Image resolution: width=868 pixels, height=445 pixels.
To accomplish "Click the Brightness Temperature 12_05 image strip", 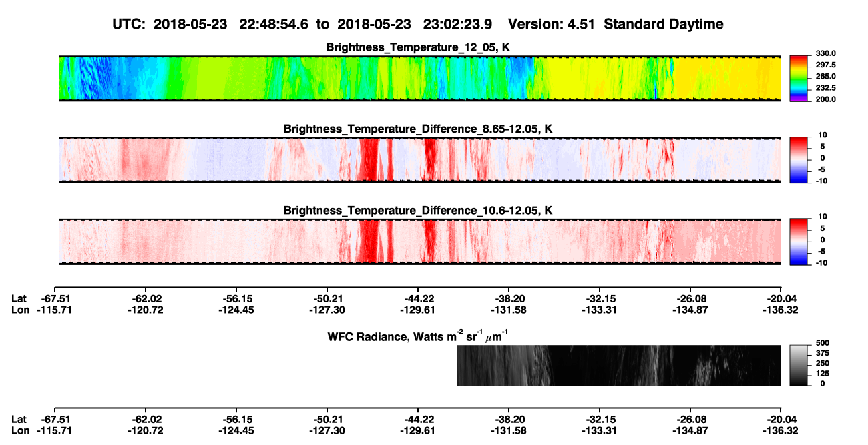I will click(x=420, y=78).
